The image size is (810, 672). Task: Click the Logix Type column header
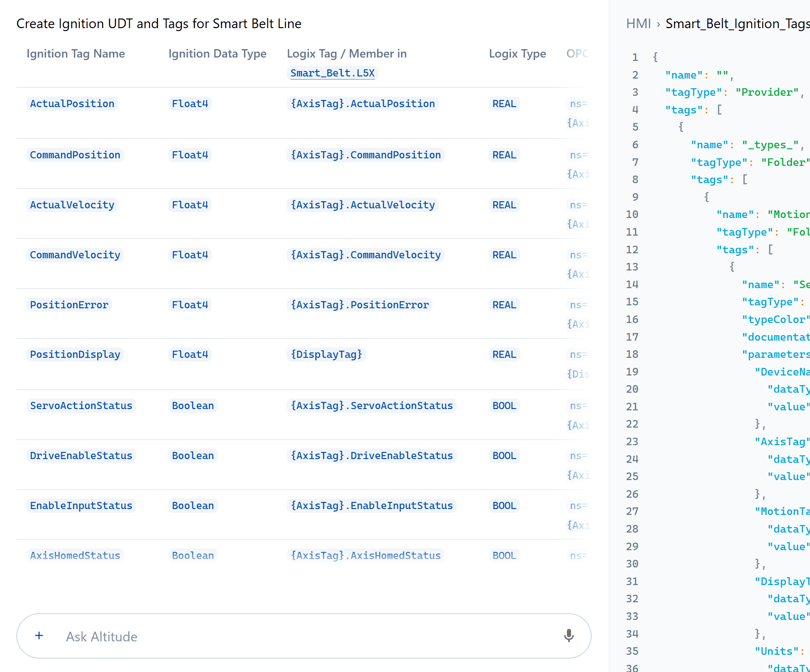(x=517, y=54)
